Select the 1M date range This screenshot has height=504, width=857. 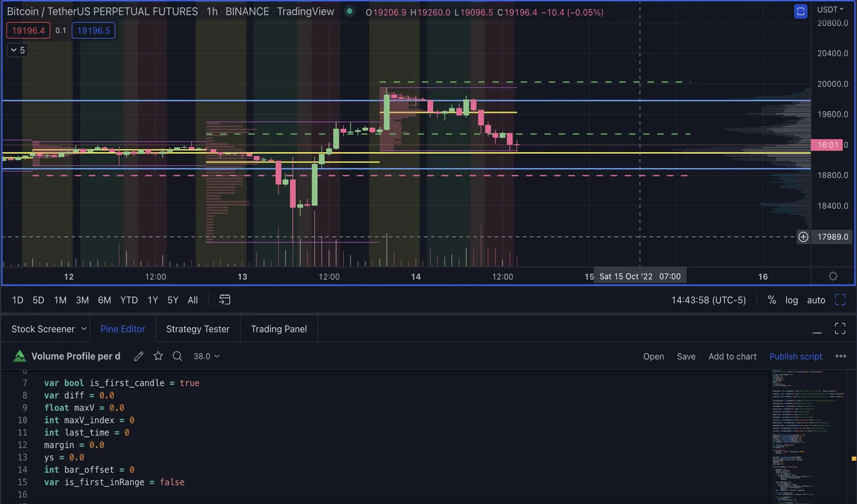(60, 300)
